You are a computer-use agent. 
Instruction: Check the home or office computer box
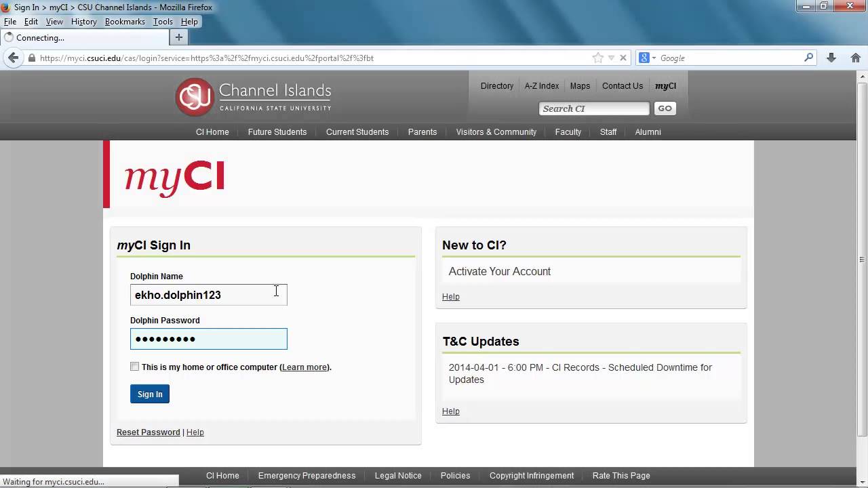[134, 367]
